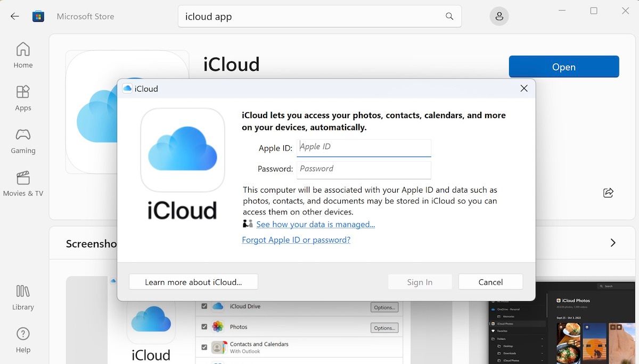Click the Help question mark icon
This screenshot has width=639, height=364.
(x=22, y=335)
